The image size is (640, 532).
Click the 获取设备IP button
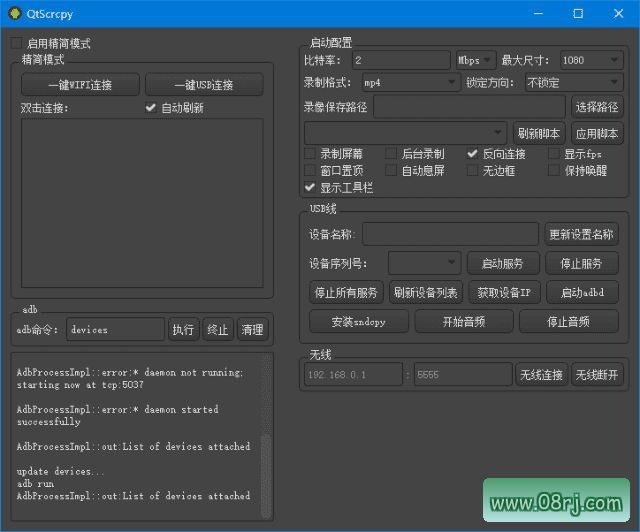(x=504, y=292)
